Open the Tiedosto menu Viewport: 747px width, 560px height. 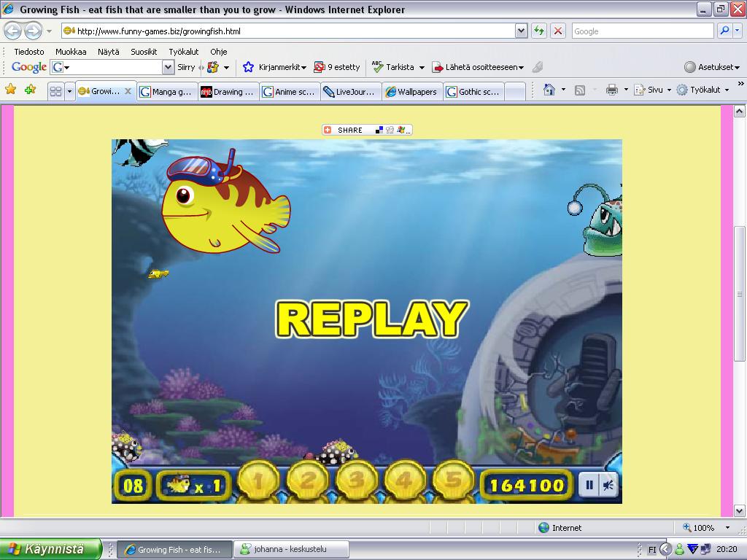tap(29, 52)
